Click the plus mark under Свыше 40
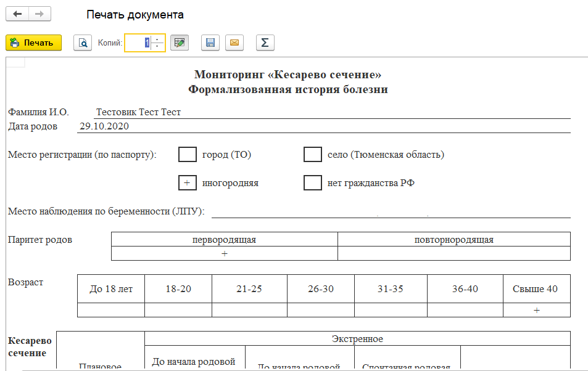This screenshot has height=371, width=588. pyautogui.click(x=537, y=310)
